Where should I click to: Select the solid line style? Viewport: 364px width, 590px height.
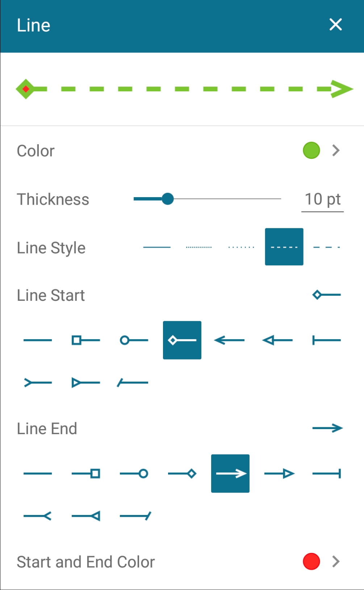[156, 246]
